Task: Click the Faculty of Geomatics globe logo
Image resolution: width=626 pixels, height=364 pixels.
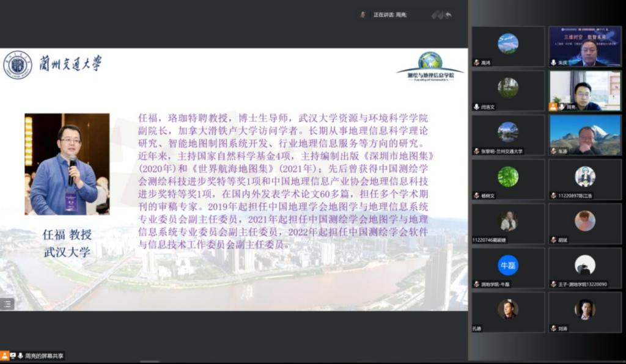Action: pyautogui.click(x=430, y=61)
